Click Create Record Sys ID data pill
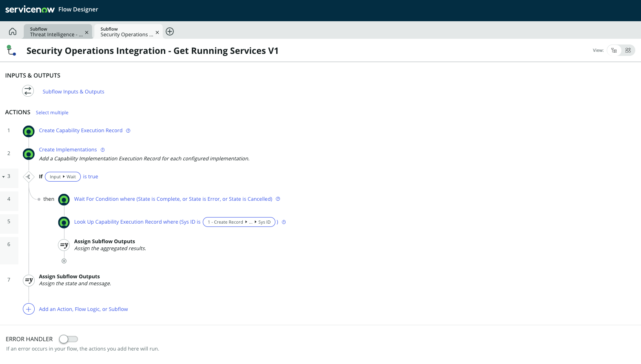The width and height of the screenshot is (641, 364). (239, 222)
